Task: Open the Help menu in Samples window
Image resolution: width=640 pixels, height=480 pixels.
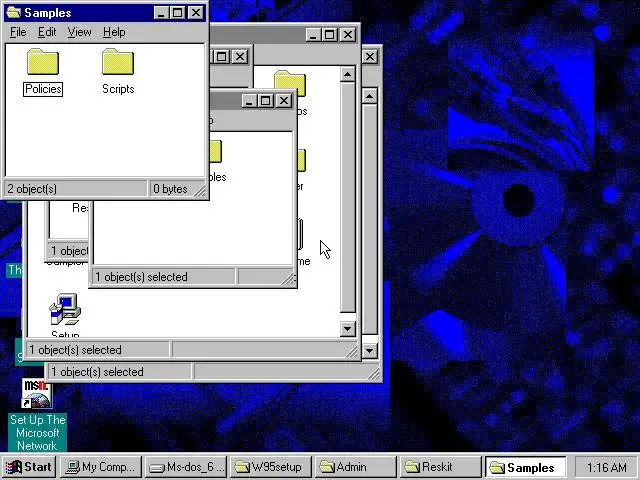Action: pos(114,32)
